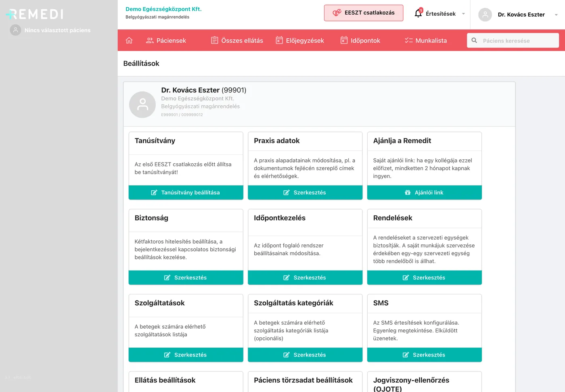Click the Remedi logo in the sidebar

pos(35,14)
